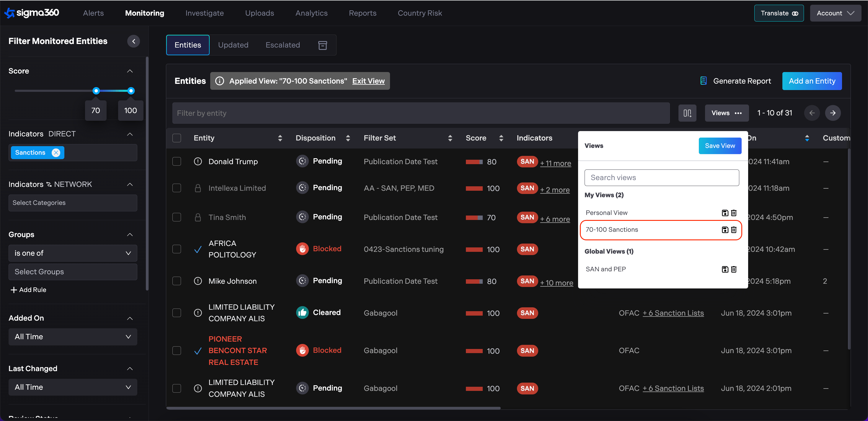
Task: Delete the SAN and PEP global view
Action: tap(734, 269)
